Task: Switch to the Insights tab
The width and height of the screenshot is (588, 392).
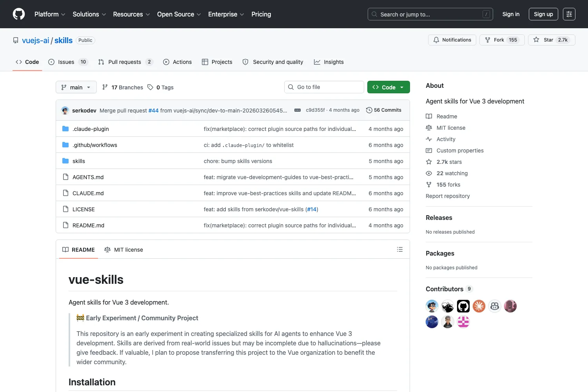Action: point(329,62)
